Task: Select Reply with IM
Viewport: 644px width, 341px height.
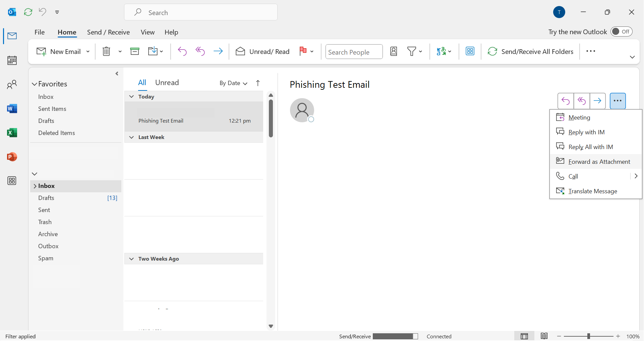Action: (x=596, y=132)
